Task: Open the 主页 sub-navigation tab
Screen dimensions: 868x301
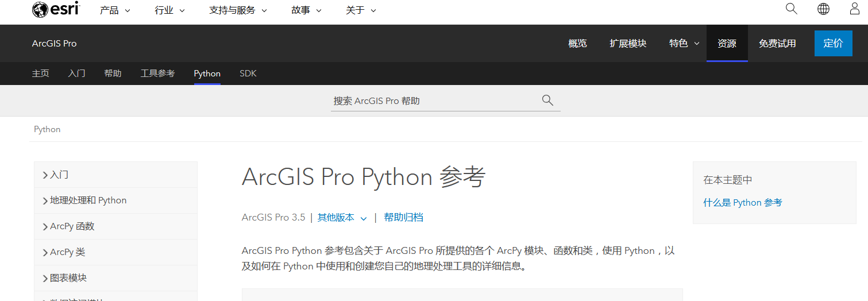Action: point(41,74)
